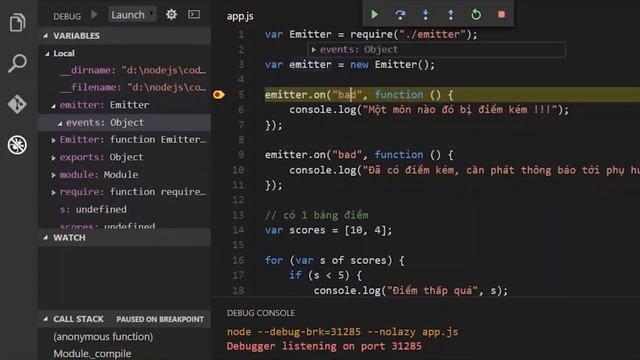
Task: Restart the debug session
Action: (476, 15)
